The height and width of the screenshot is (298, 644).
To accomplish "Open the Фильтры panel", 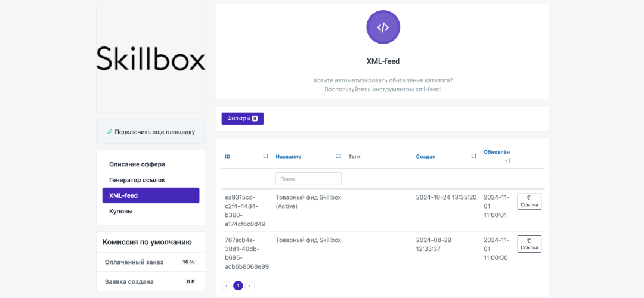I will [242, 118].
